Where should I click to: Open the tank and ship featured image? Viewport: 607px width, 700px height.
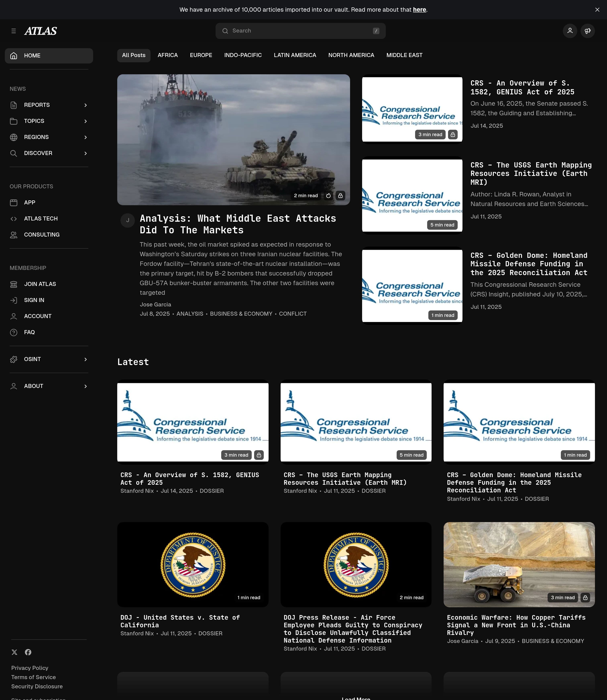pyautogui.click(x=233, y=140)
